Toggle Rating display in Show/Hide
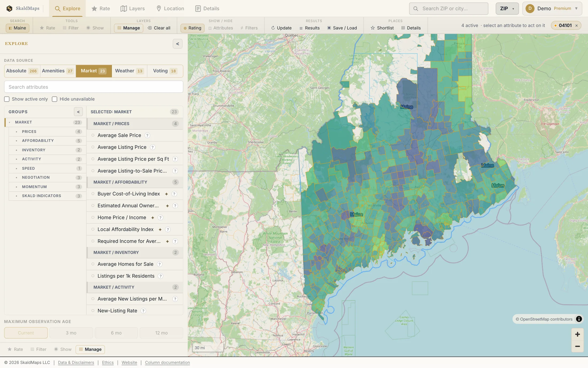This screenshot has height=368, width=588. [x=192, y=28]
